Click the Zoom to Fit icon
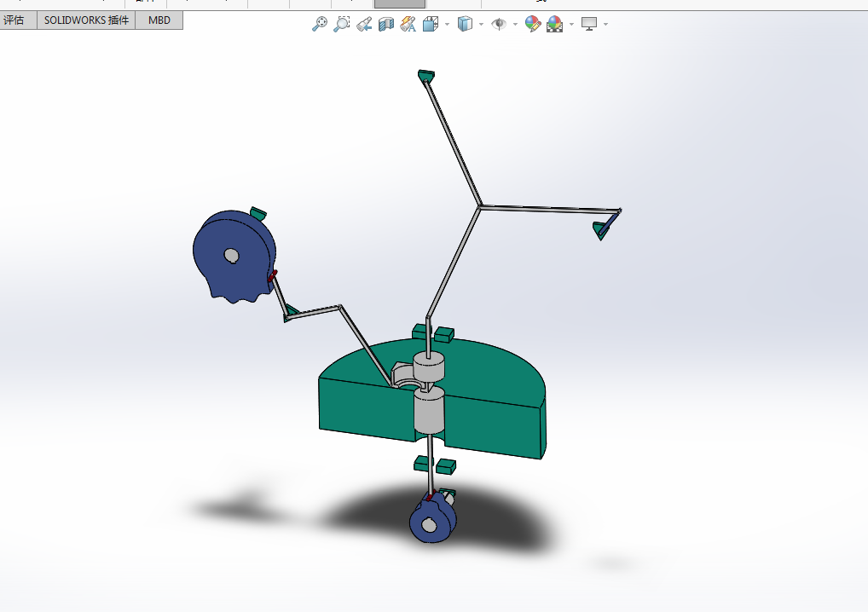 [320, 24]
